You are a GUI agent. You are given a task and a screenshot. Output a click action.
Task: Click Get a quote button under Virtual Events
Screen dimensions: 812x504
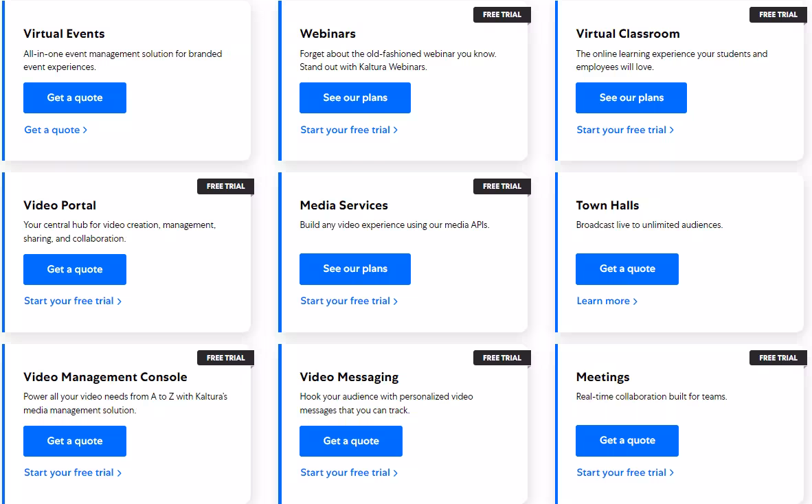pyautogui.click(x=75, y=98)
